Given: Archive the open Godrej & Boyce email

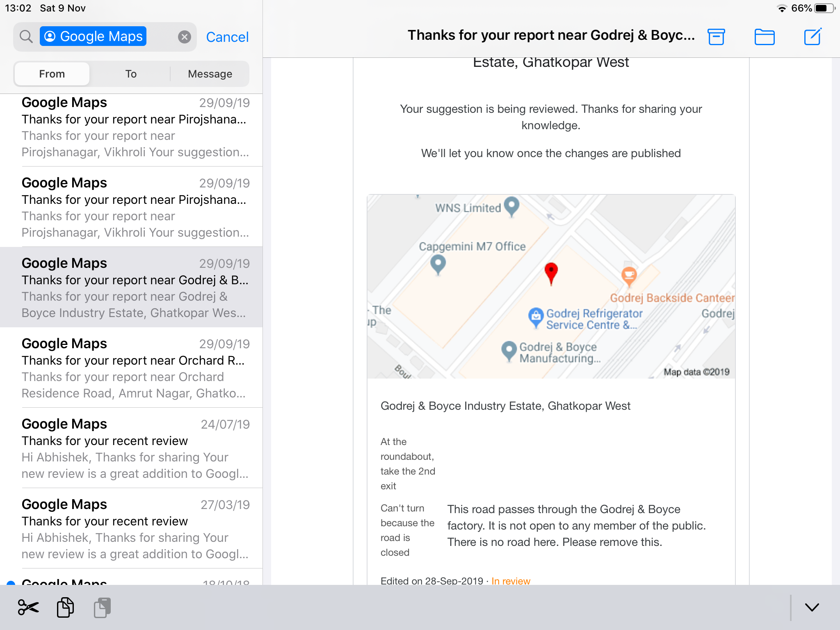Looking at the screenshot, I should point(716,36).
